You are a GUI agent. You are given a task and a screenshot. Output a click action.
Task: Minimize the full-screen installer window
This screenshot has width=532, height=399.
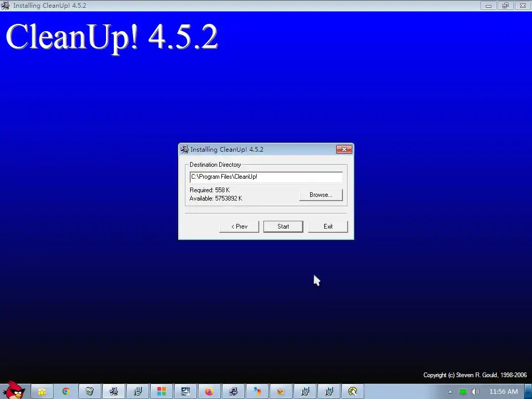pos(488,5)
